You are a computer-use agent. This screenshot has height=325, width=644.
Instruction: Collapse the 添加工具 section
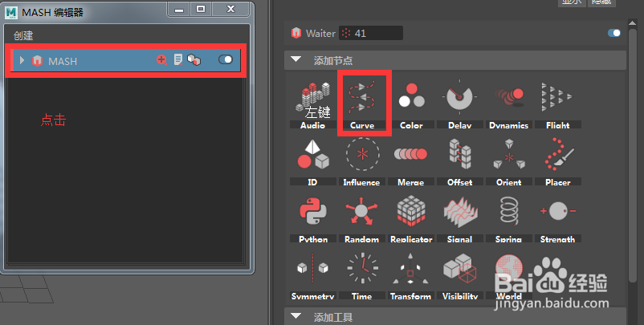pyautogui.click(x=296, y=316)
